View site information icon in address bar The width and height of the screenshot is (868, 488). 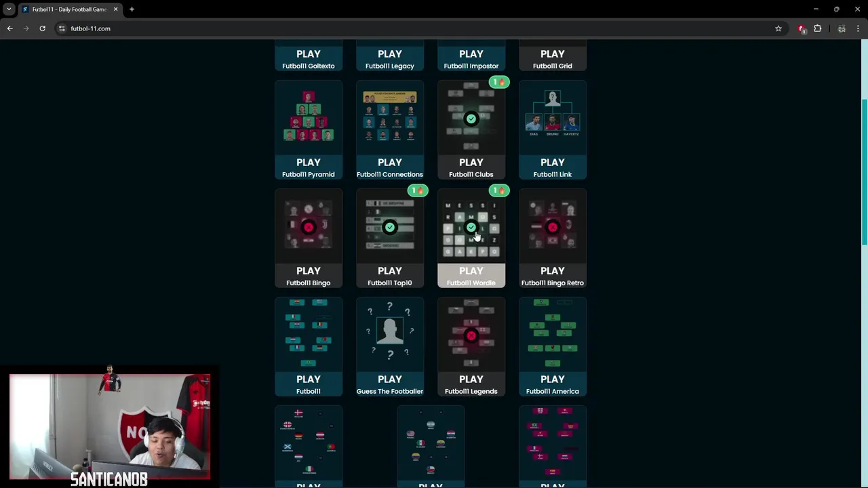(62, 28)
